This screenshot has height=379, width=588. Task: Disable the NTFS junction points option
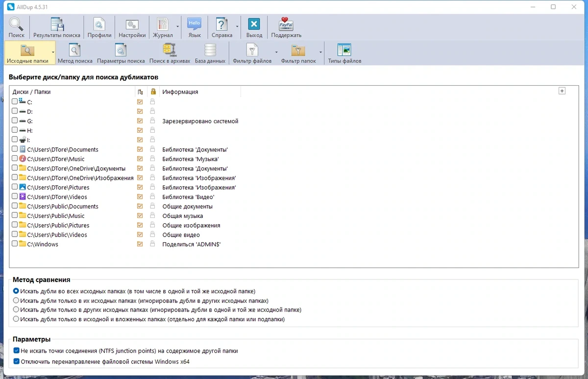[x=17, y=351]
